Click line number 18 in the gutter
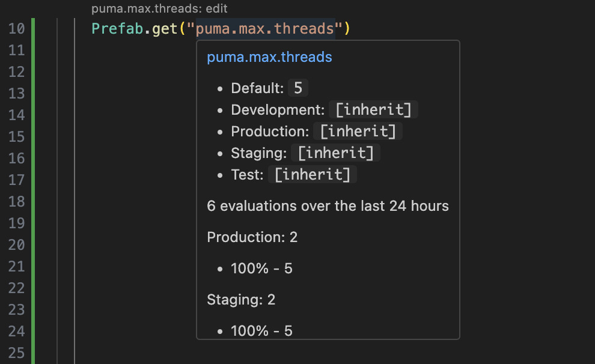Image resolution: width=595 pixels, height=364 pixels. (17, 201)
